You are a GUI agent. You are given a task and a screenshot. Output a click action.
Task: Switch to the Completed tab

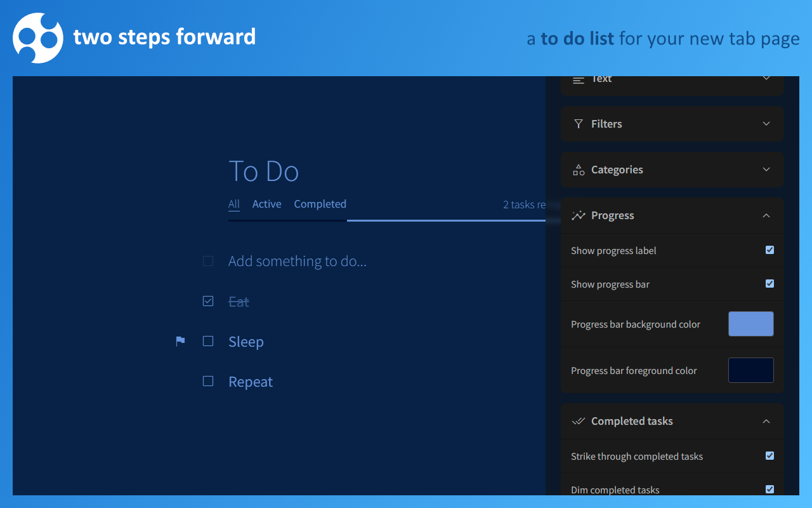(320, 204)
